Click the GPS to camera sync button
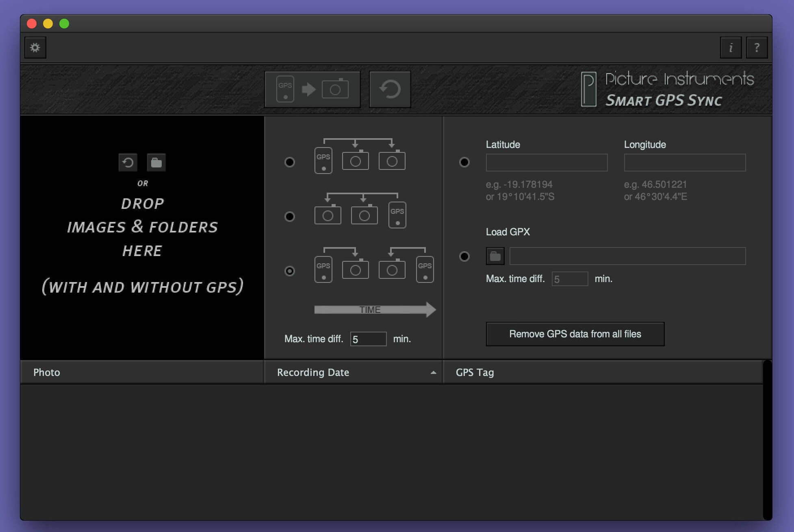This screenshot has height=532, width=794. point(312,89)
